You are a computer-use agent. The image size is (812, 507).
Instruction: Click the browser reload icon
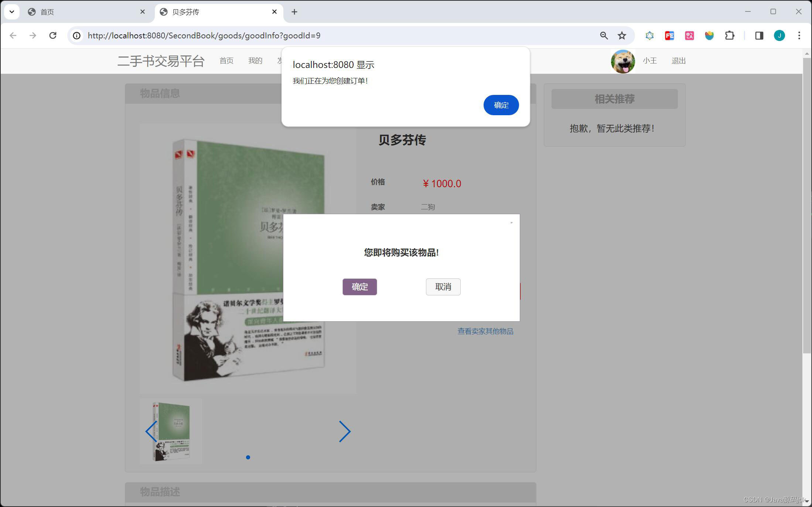[x=53, y=35]
